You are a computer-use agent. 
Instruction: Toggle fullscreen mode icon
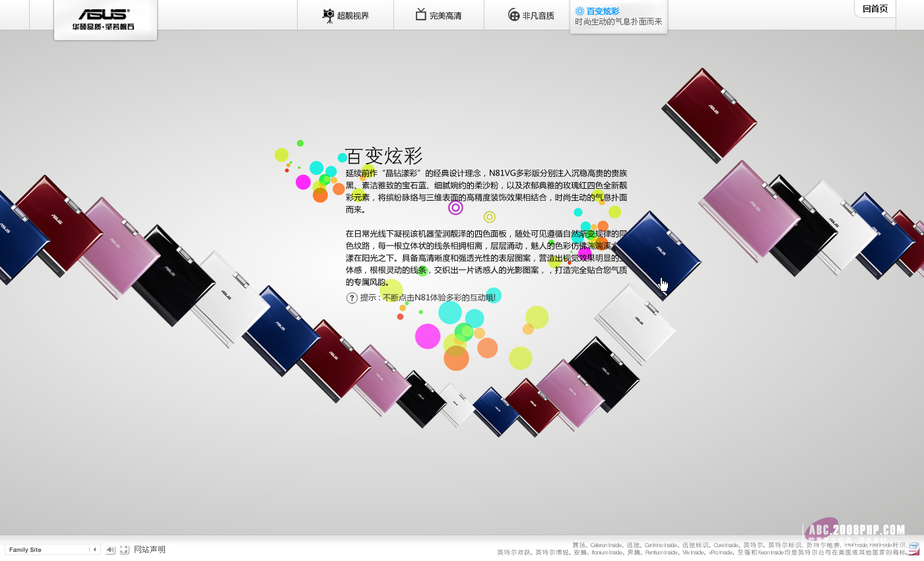pyautogui.click(x=124, y=550)
